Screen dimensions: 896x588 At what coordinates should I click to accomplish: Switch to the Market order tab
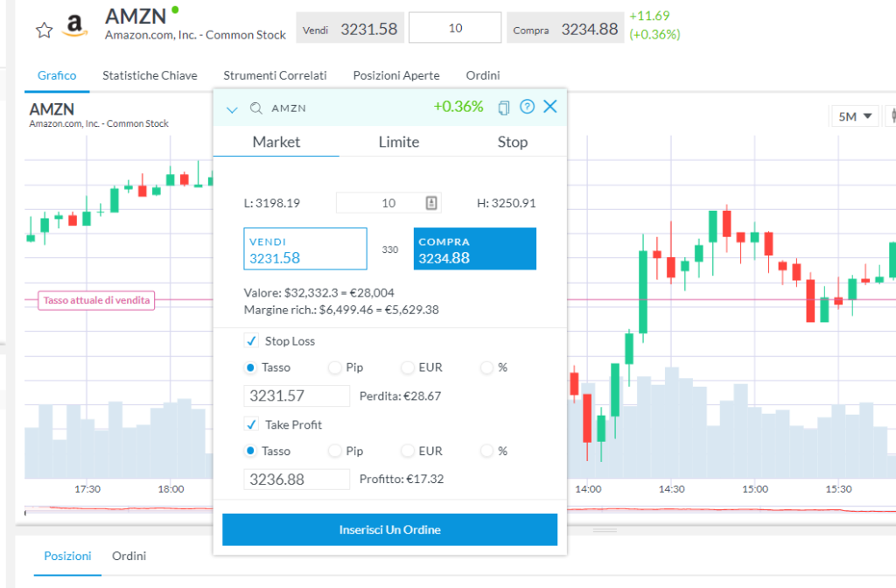[x=276, y=142]
